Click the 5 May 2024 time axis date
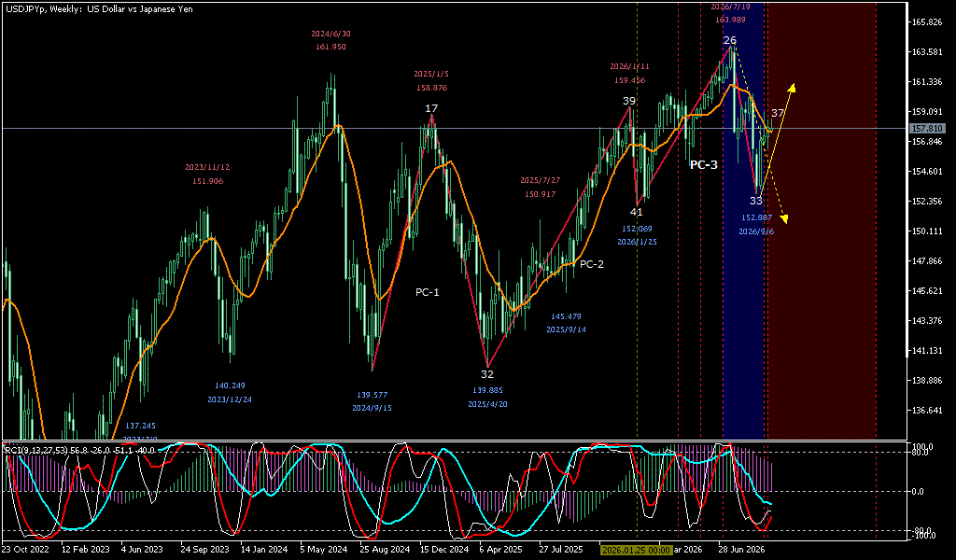Image resolution: width=956 pixels, height=560 pixels. (324, 550)
